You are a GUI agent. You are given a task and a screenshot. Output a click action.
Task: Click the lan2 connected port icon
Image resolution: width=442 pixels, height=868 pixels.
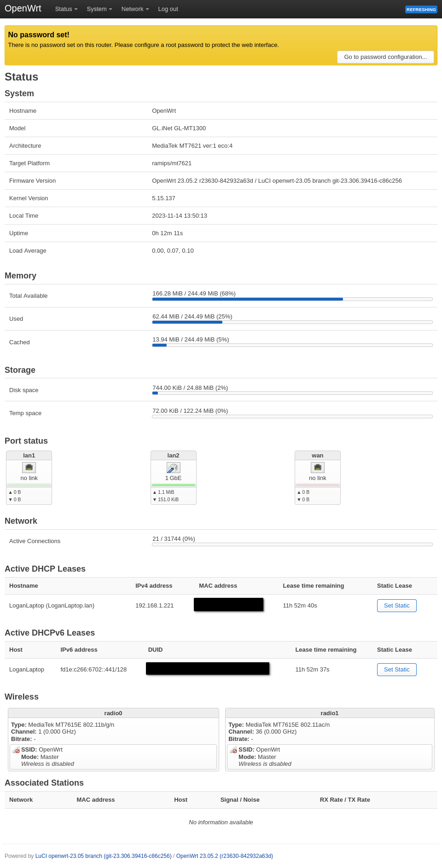point(173,467)
